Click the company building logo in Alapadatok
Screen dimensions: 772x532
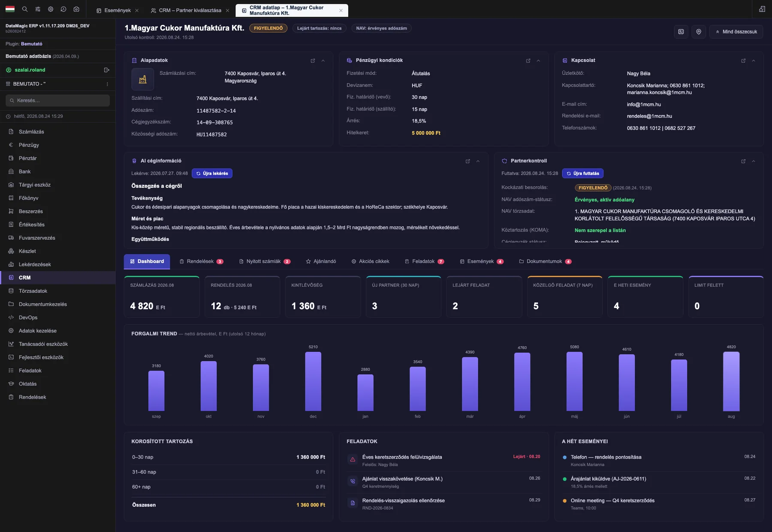pyautogui.click(x=143, y=79)
